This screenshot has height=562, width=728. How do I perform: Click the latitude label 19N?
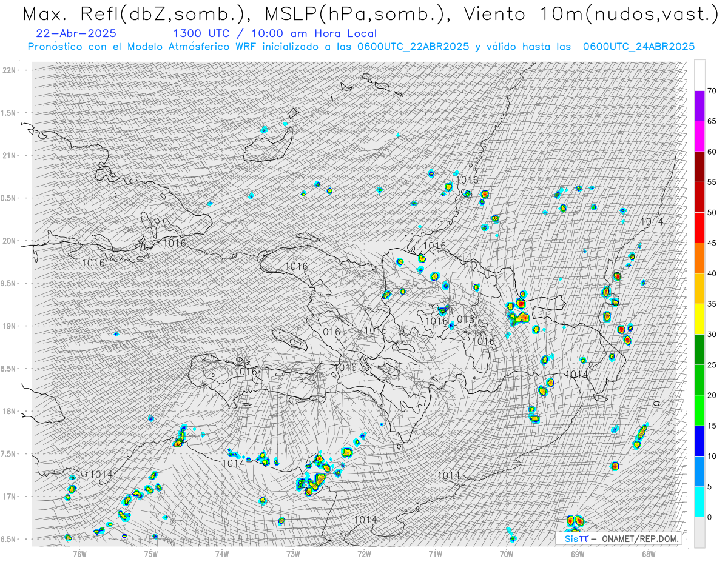point(8,326)
